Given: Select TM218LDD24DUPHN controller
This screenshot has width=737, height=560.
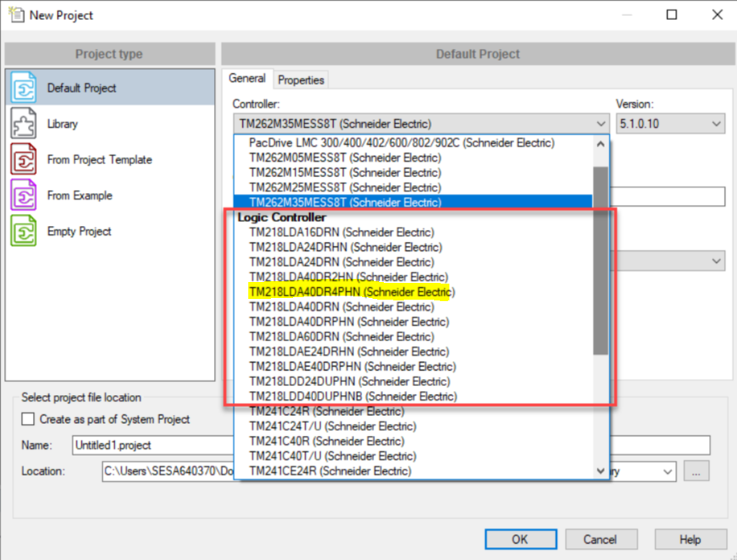Looking at the screenshot, I should tap(413, 381).
